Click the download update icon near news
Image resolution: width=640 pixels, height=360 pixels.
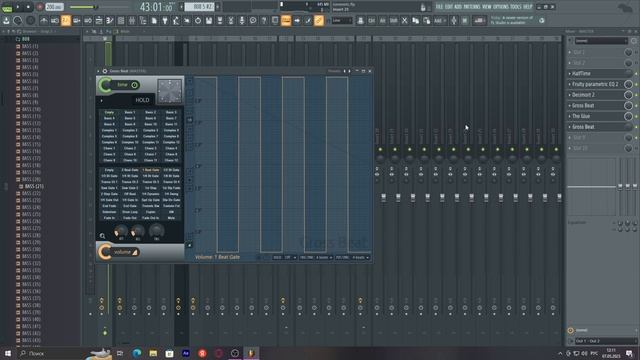(x=542, y=20)
